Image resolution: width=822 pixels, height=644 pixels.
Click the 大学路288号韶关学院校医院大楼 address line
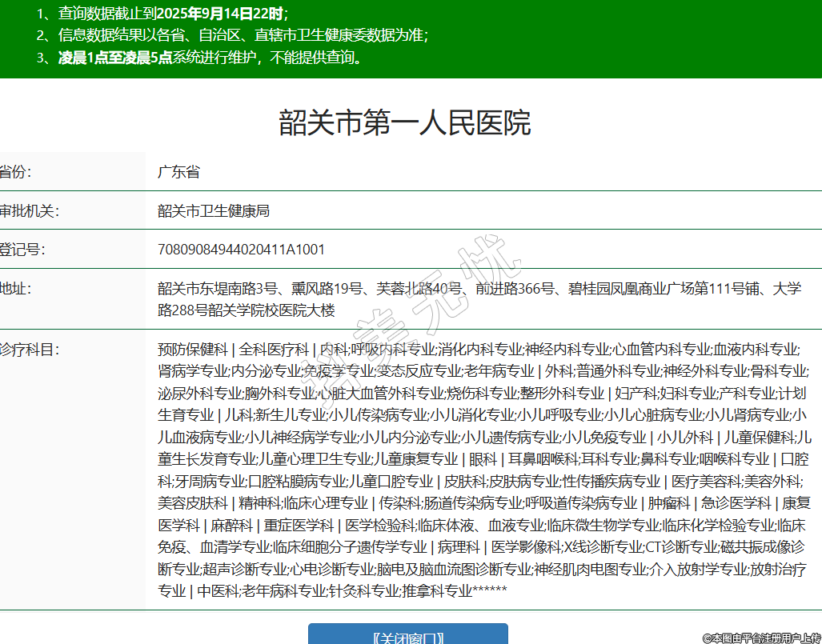tap(247, 310)
